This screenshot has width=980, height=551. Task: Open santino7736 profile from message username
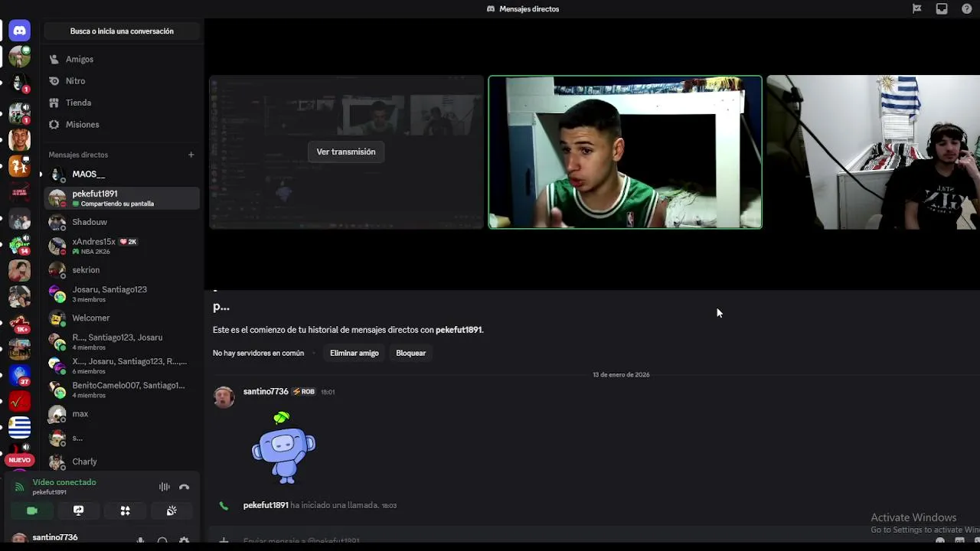click(x=266, y=392)
